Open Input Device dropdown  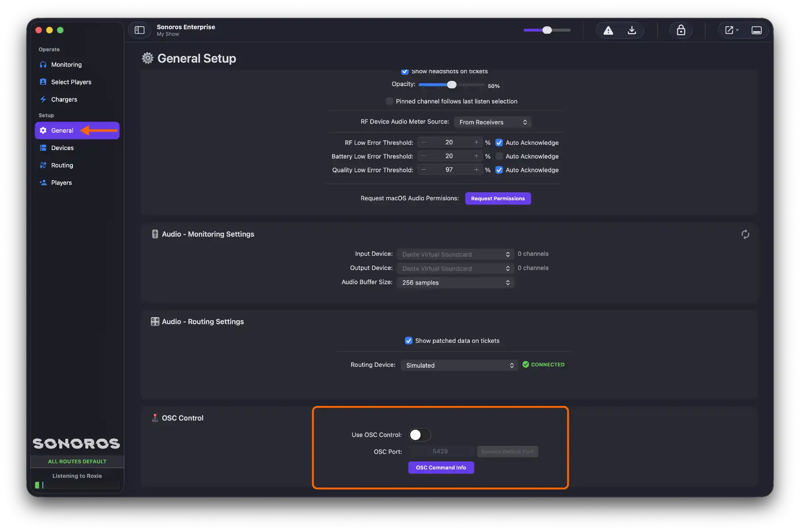[x=456, y=254]
